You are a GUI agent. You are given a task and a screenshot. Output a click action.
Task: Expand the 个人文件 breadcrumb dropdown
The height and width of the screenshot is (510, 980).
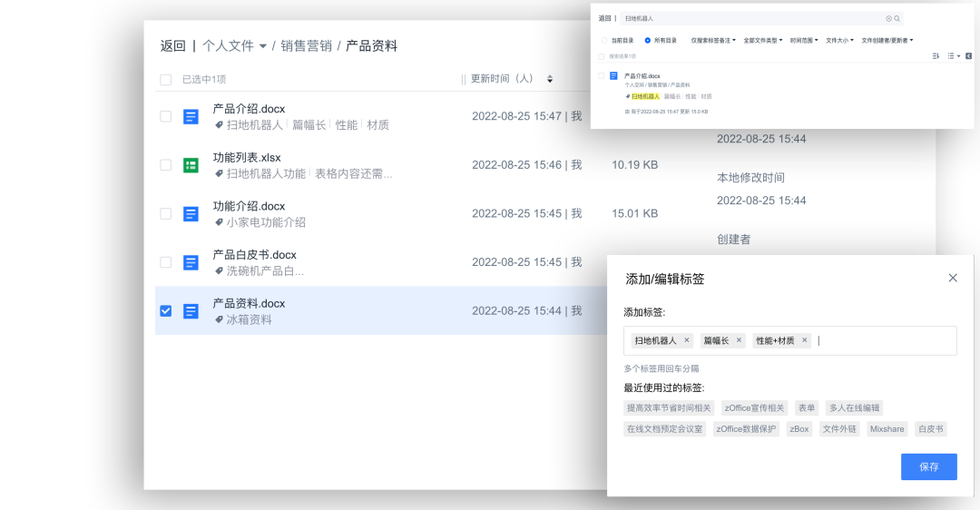pos(263,46)
